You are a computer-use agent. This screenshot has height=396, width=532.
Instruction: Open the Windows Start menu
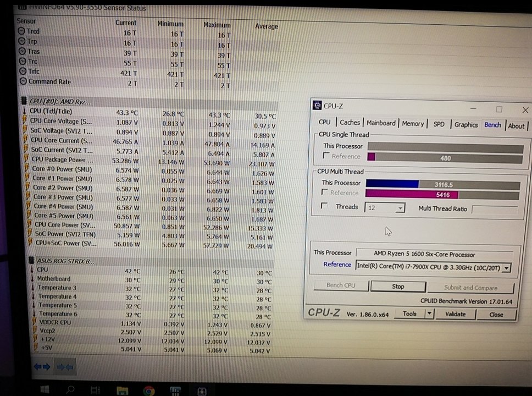click(45, 389)
